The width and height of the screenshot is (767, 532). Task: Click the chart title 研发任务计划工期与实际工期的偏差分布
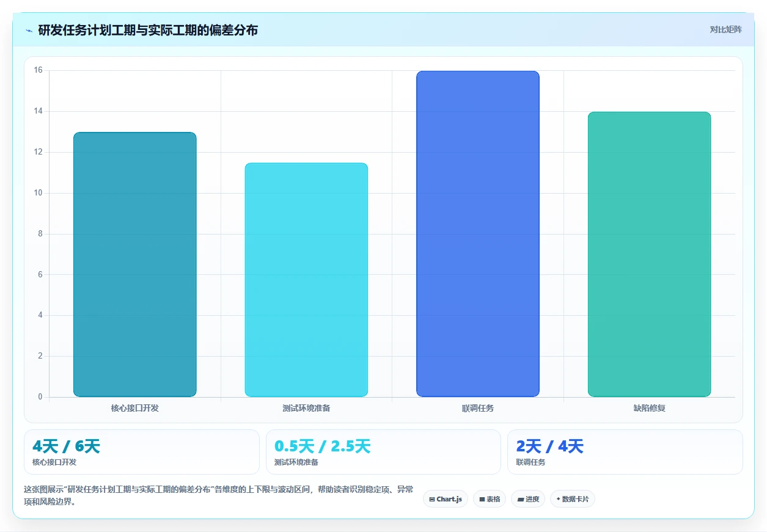pos(148,30)
